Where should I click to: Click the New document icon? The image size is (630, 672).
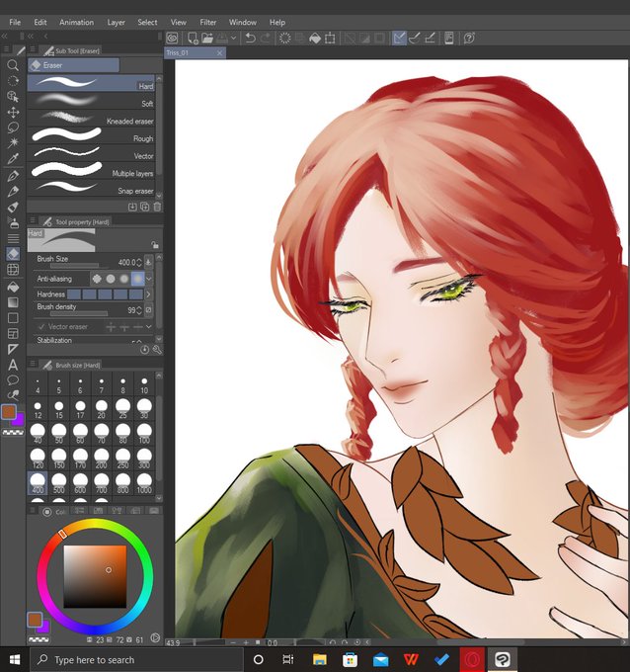pyautogui.click(x=193, y=39)
